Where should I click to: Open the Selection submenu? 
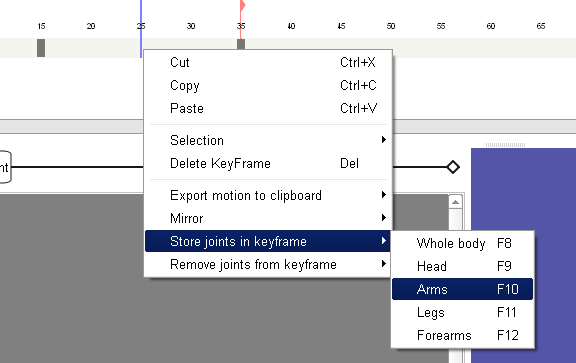[x=268, y=140]
